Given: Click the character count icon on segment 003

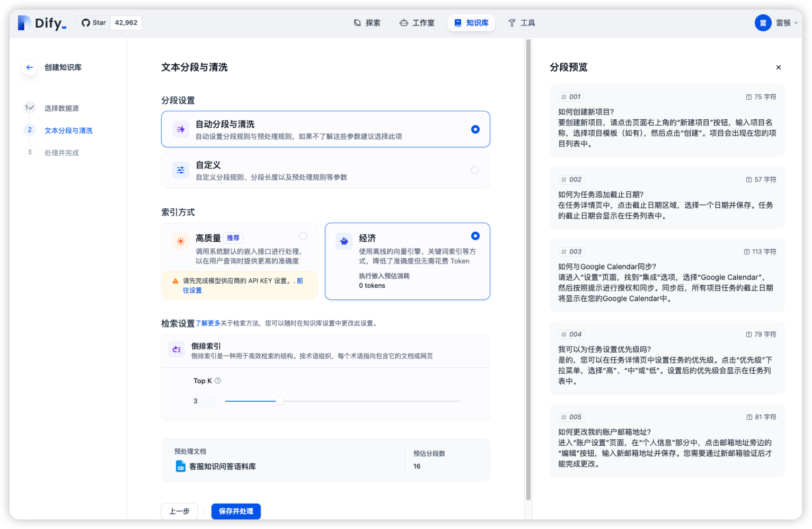Looking at the screenshot, I should pyautogui.click(x=747, y=252).
